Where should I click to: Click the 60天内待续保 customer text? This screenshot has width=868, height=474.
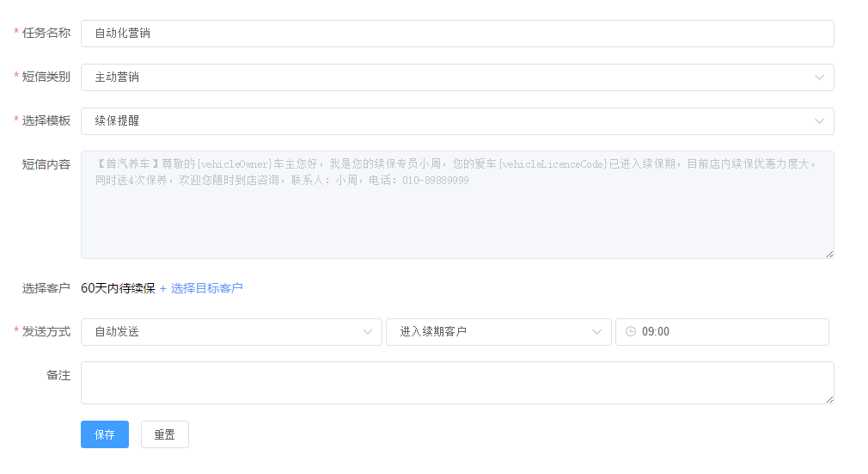118,288
